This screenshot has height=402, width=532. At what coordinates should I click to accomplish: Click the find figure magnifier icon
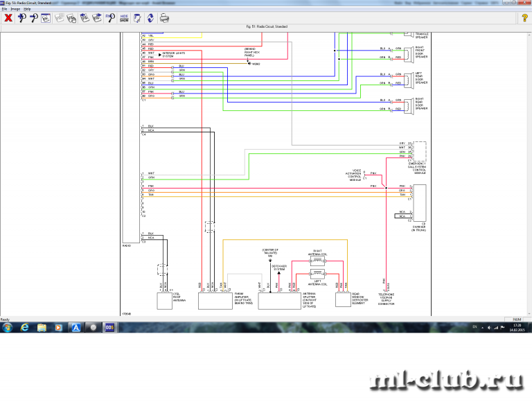(109, 18)
